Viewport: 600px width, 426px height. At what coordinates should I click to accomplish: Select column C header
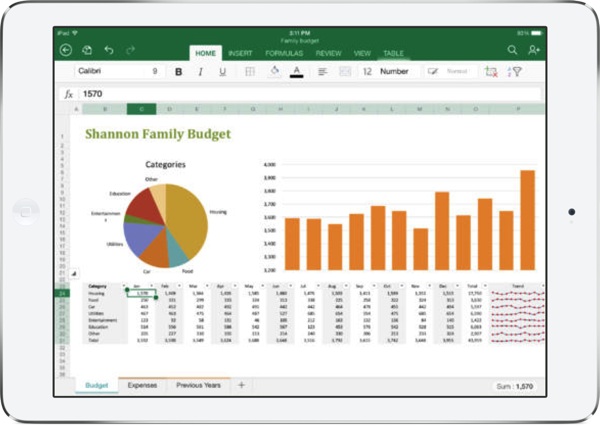(142, 109)
